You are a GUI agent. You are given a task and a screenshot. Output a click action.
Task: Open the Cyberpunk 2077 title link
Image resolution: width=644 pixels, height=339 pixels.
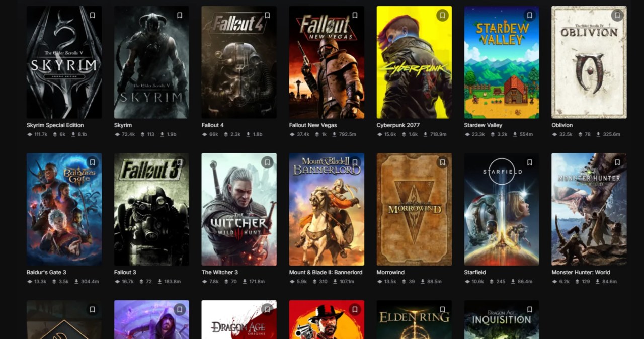(398, 125)
